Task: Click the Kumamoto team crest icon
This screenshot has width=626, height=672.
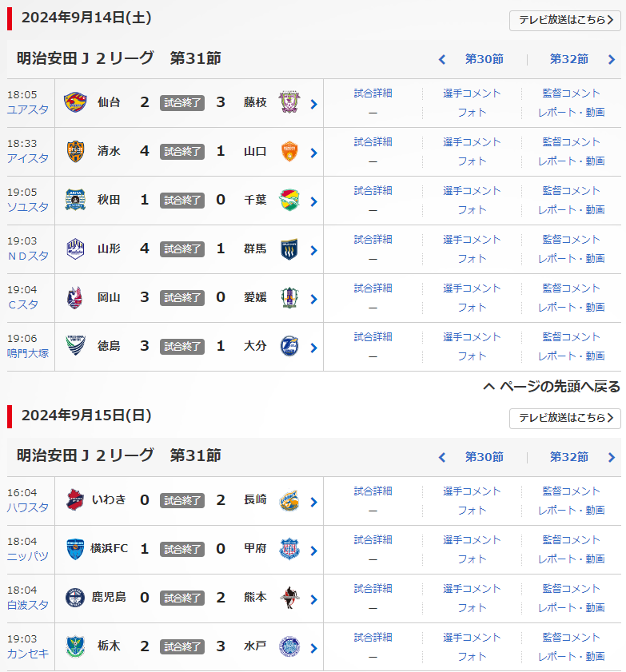Action: coord(289,598)
